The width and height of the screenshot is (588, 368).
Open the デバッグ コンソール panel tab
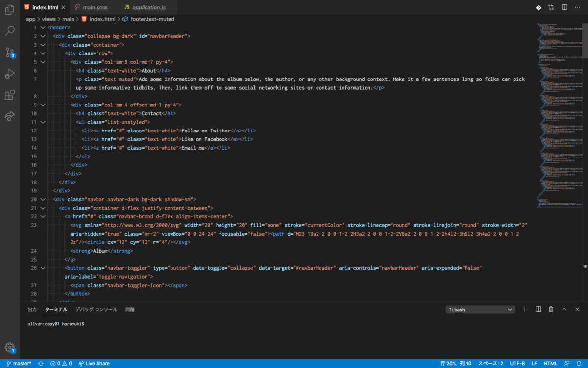[96, 310]
